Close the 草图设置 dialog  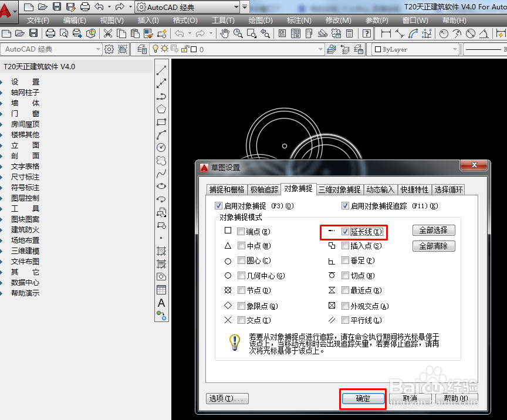pyautogui.click(x=474, y=165)
